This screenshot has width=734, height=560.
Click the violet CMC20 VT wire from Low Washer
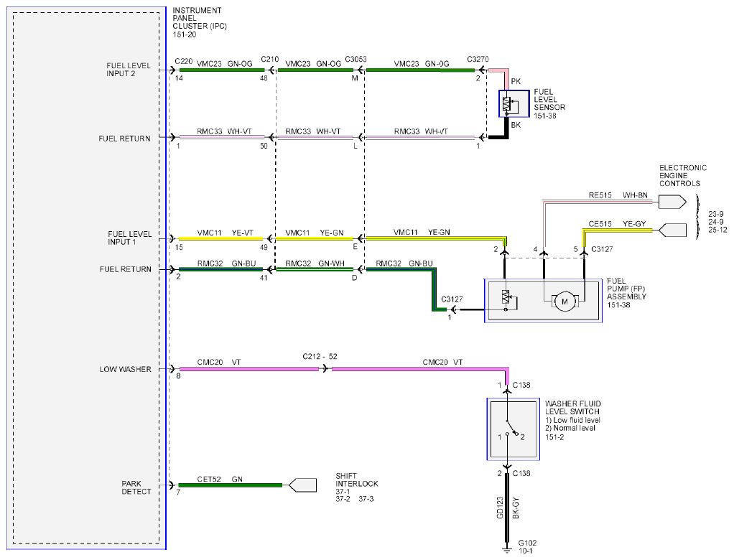tap(248, 369)
